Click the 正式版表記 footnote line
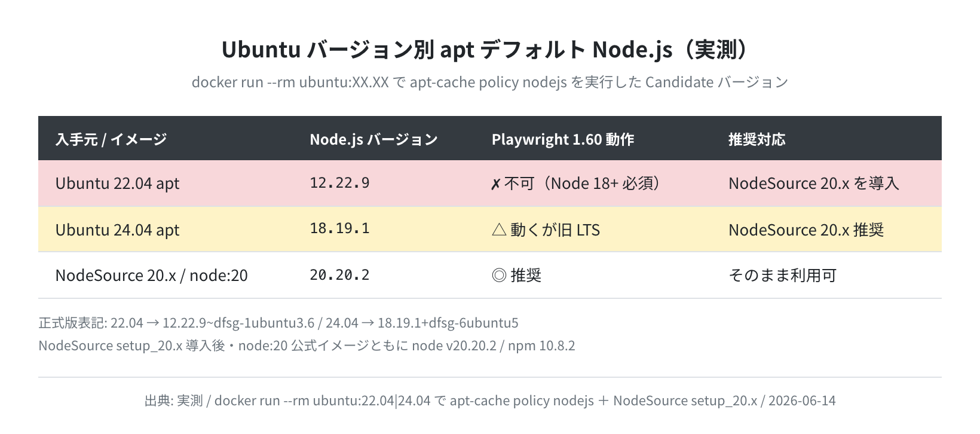The height and width of the screenshot is (434, 980). click(278, 323)
